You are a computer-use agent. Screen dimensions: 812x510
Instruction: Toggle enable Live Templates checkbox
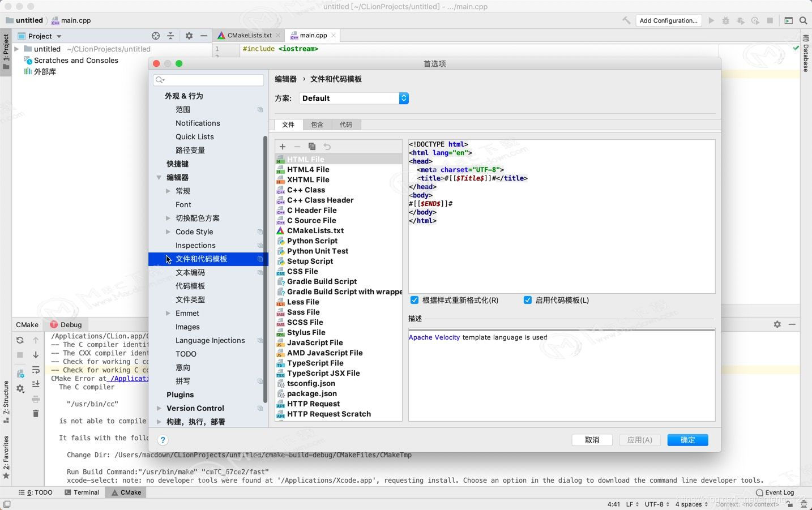point(528,300)
